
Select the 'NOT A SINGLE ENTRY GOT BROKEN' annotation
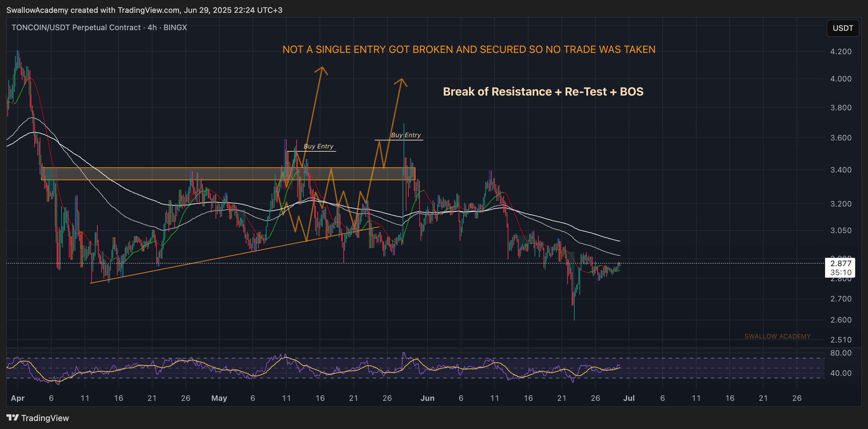[x=469, y=50]
